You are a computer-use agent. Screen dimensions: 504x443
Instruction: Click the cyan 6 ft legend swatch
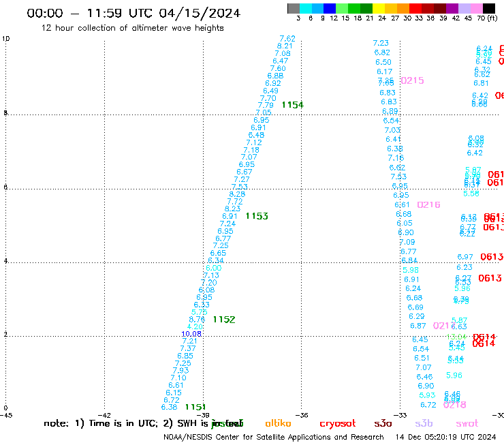(306, 8)
